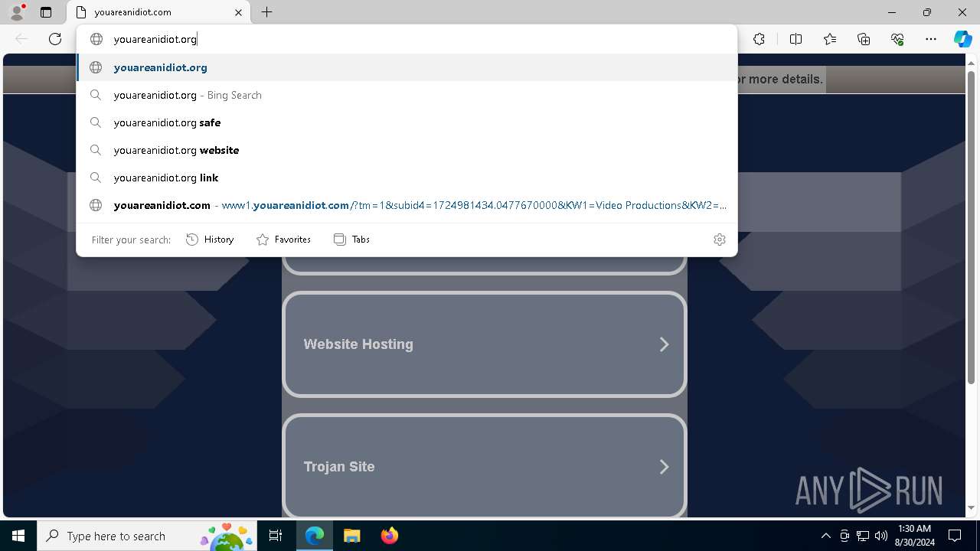
Task: Select youareanidiot.org top suggestion
Action: pos(407,67)
